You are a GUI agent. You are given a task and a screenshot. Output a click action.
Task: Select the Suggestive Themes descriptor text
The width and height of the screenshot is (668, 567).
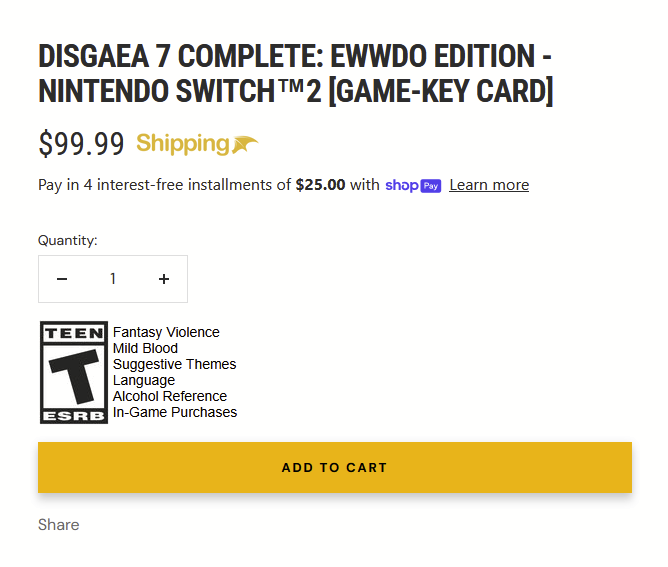click(174, 364)
